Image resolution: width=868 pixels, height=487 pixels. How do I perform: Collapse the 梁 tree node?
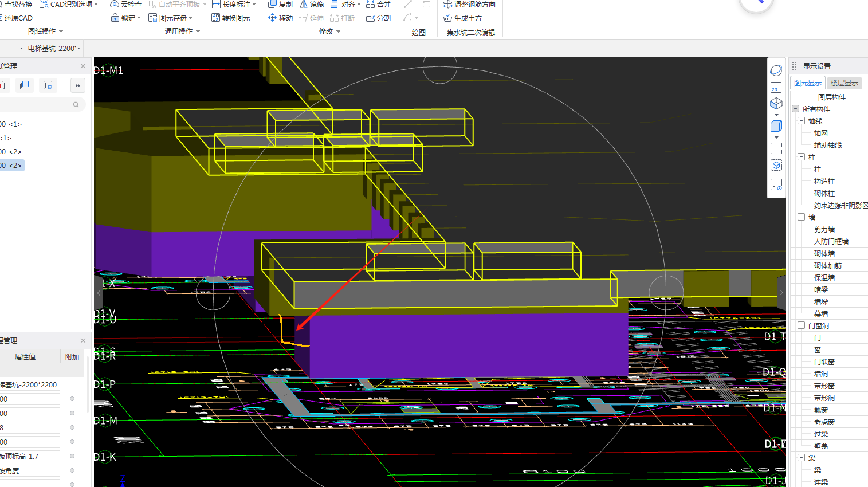pos(802,458)
